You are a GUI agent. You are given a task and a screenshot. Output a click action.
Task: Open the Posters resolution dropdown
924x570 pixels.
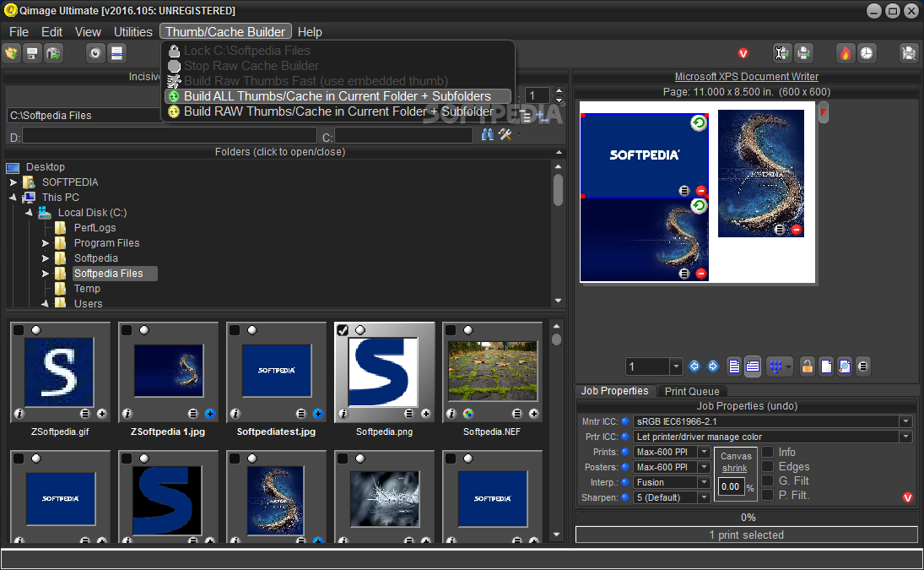click(704, 467)
